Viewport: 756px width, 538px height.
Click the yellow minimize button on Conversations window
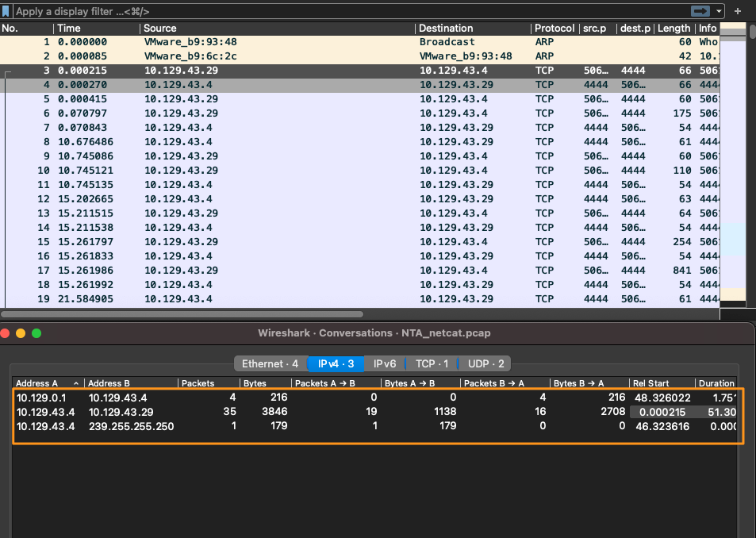coord(21,332)
